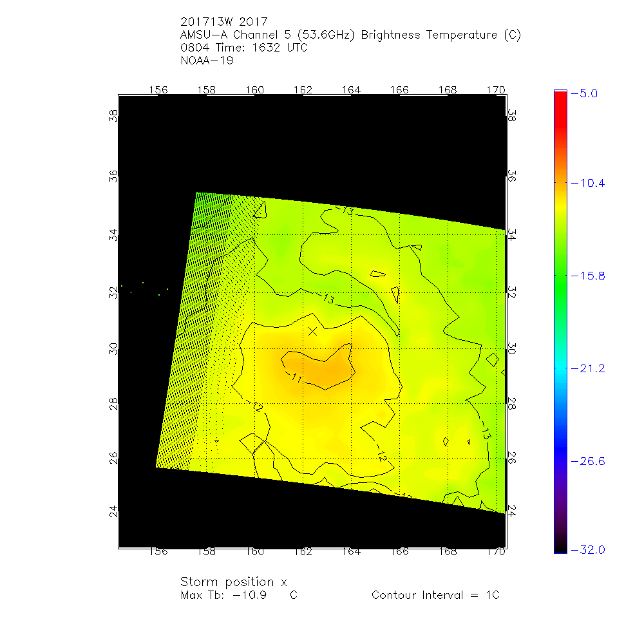Image resolution: width=644 pixels, height=644 pixels.
Task: Click the 30 latitude label on left axis
Action: [113, 348]
